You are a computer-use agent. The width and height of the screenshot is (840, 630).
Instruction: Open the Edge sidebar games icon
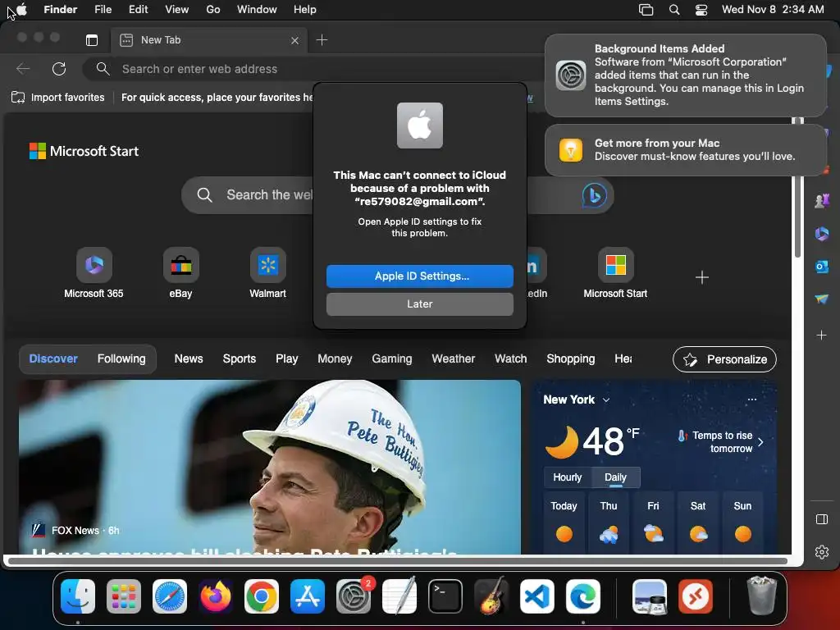(x=822, y=200)
